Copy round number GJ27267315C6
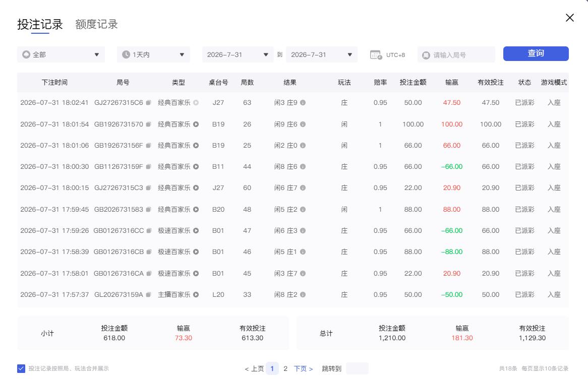Image resolution: width=588 pixels, height=380 pixels. pos(148,103)
